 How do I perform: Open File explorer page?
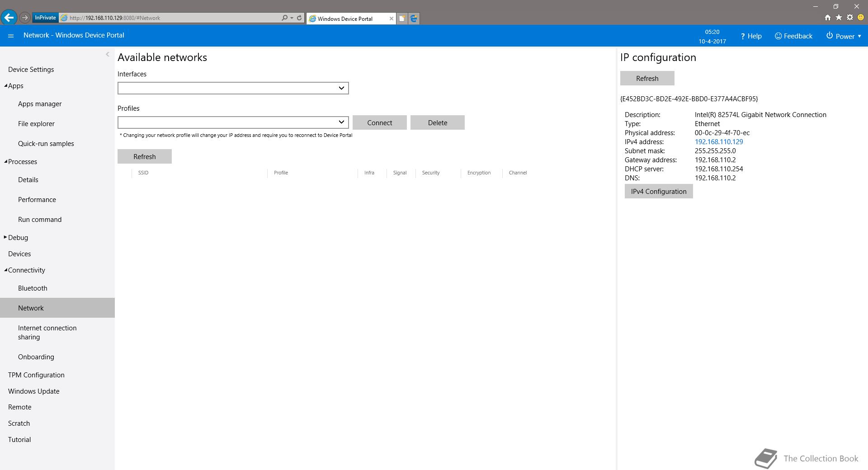[x=36, y=124]
